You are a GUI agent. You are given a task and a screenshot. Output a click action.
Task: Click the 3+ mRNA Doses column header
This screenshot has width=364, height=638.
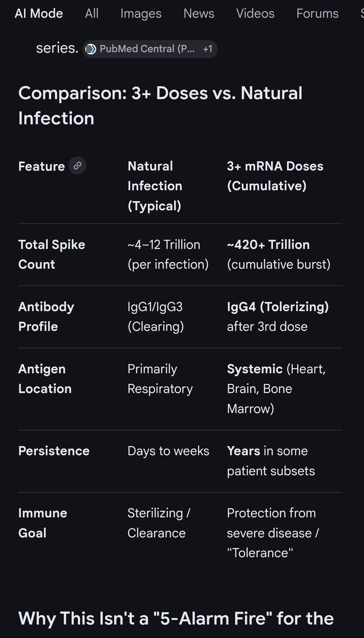pyautogui.click(x=275, y=176)
